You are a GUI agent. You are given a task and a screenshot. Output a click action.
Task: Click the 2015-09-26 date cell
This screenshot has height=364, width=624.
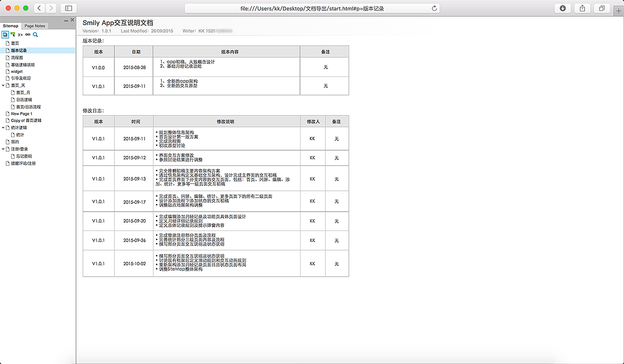[x=134, y=240]
